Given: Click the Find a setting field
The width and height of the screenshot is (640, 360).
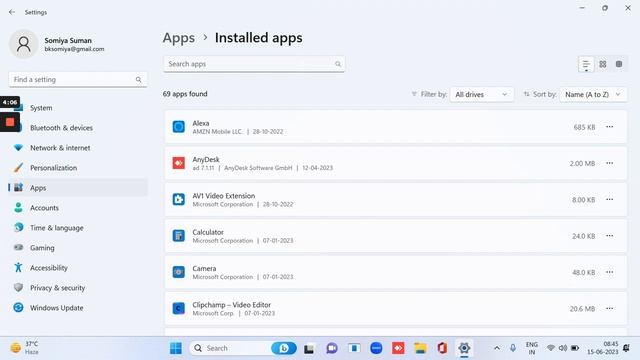Looking at the screenshot, I should pos(78,80).
